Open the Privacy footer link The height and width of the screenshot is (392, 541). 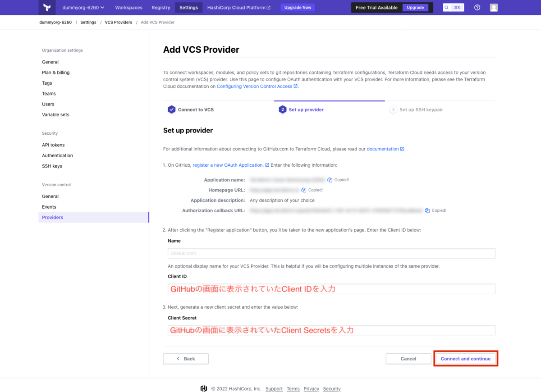[312, 389]
